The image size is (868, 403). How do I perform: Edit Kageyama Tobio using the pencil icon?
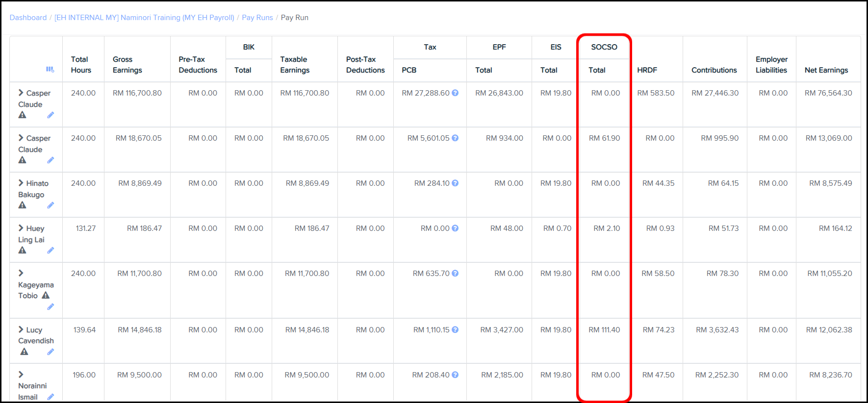point(51,307)
